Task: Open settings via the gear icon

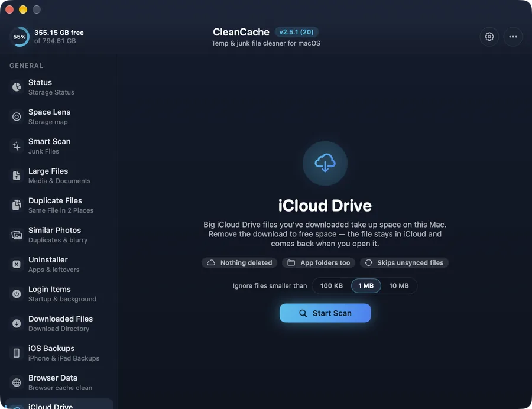Action: (x=489, y=37)
